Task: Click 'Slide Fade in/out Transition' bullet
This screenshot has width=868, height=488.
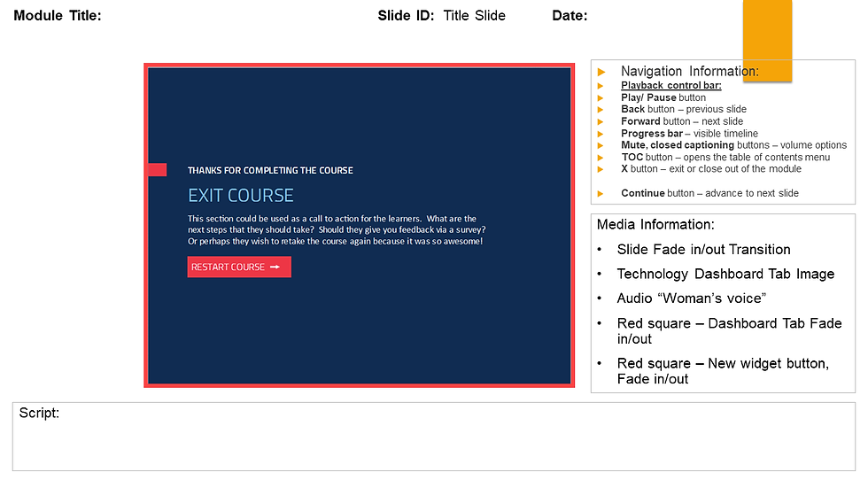Action: coord(703,250)
